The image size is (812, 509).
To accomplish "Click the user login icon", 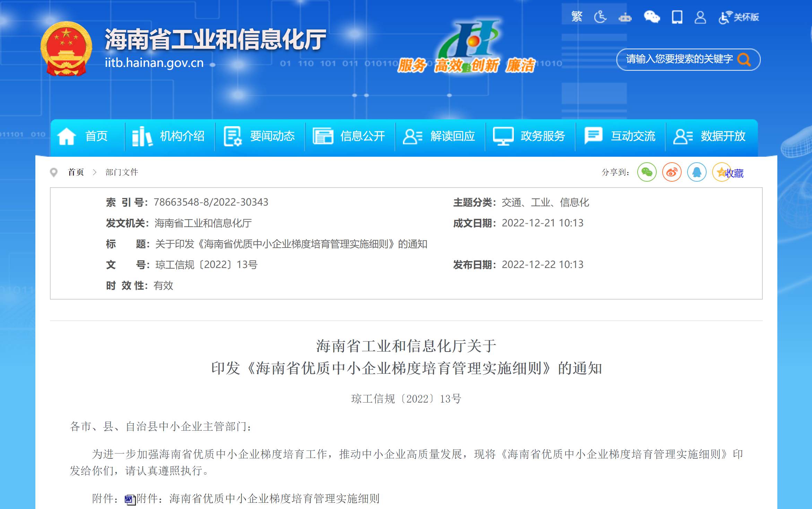I will point(700,17).
